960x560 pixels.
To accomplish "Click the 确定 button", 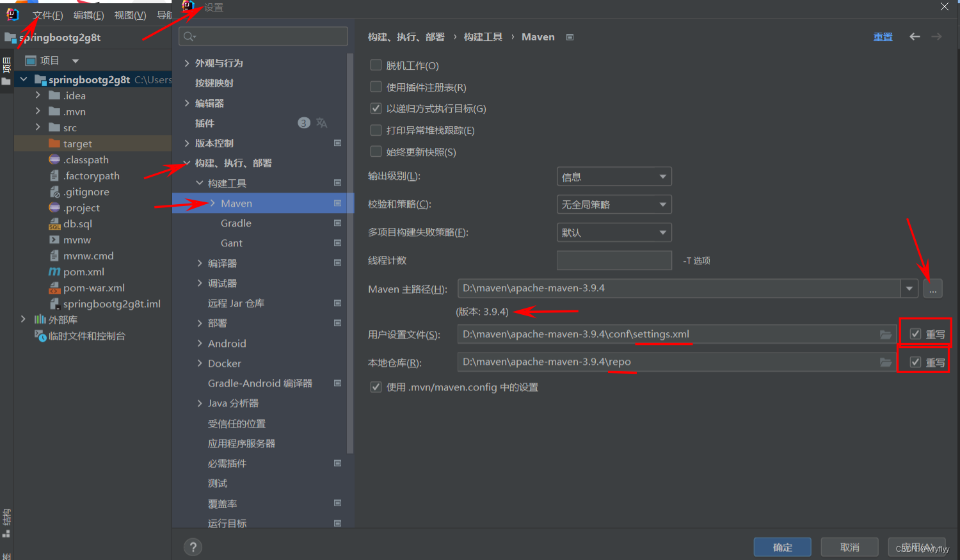I will pos(782,547).
